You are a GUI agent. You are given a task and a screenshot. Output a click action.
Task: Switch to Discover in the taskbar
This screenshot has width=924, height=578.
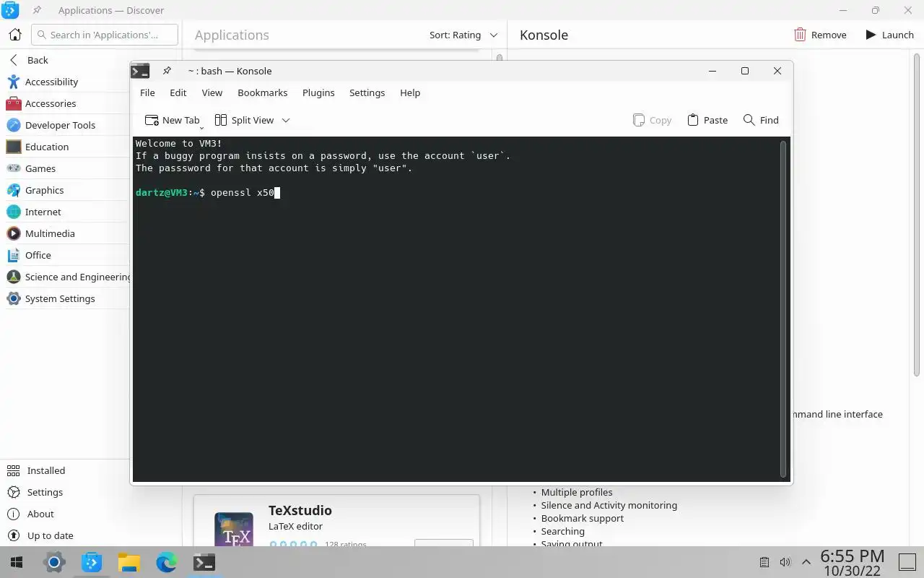pos(92,562)
